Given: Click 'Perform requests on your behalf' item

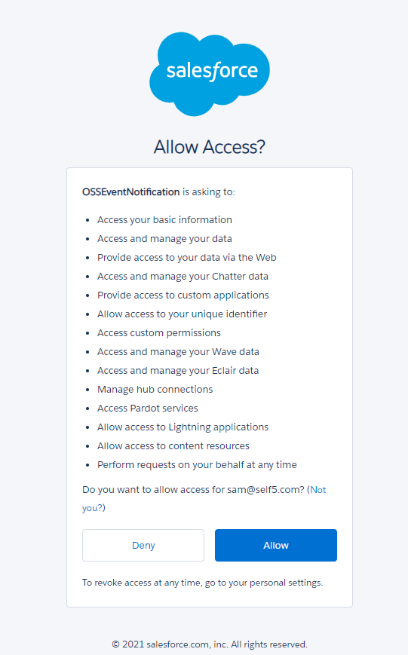Looking at the screenshot, I should coord(197,465).
